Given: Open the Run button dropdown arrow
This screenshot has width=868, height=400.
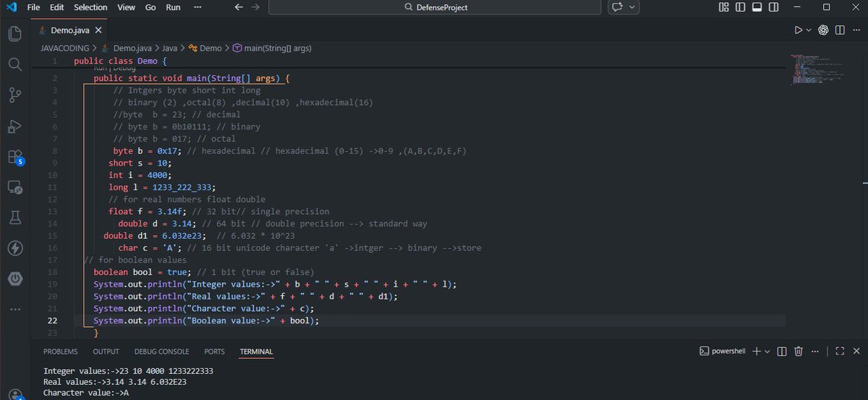Looking at the screenshot, I should coord(809,30).
